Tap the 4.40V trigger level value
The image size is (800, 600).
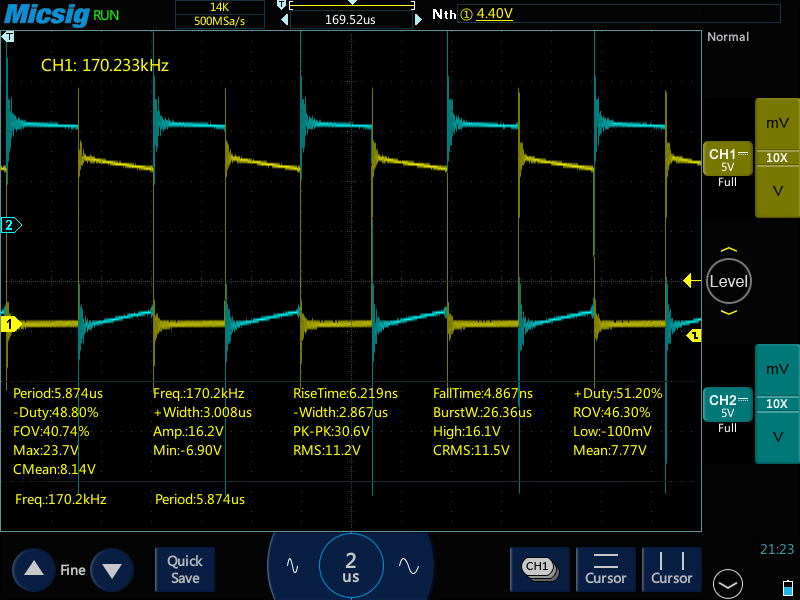click(x=494, y=13)
